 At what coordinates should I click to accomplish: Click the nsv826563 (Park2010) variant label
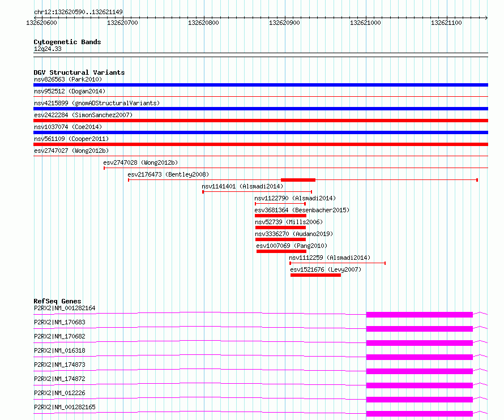click(68, 79)
